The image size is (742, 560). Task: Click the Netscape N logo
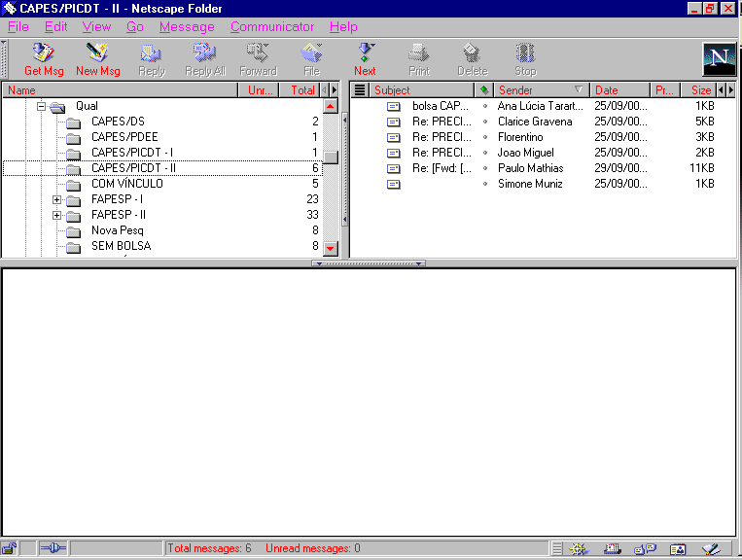click(x=720, y=58)
